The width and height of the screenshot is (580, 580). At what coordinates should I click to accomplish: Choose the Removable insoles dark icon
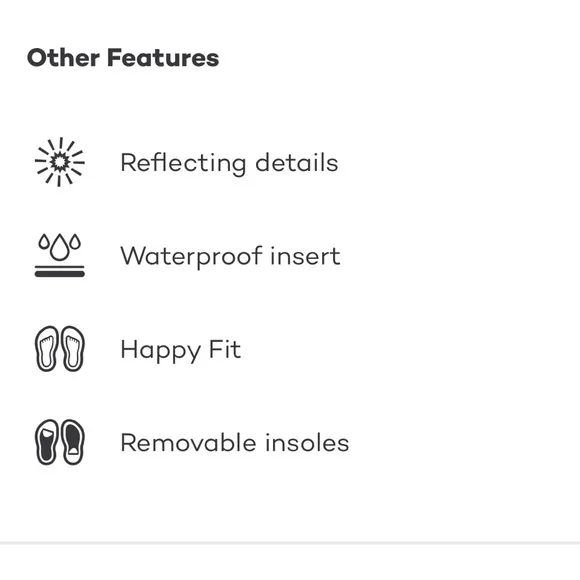coord(60,442)
